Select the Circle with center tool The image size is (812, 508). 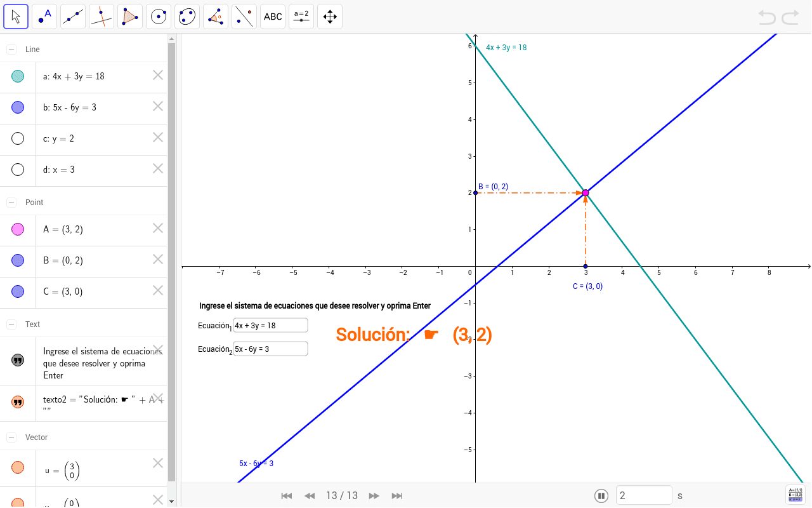tap(159, 17)
